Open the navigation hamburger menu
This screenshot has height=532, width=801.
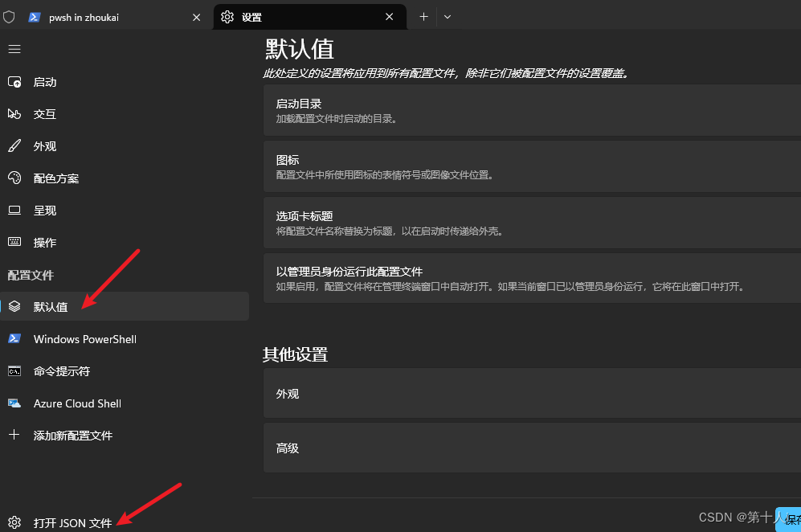click(x=14, y=49)
